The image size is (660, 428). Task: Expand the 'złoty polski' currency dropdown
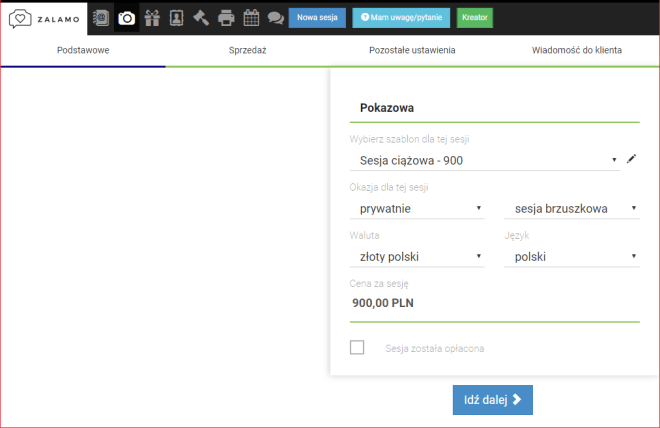417,257
